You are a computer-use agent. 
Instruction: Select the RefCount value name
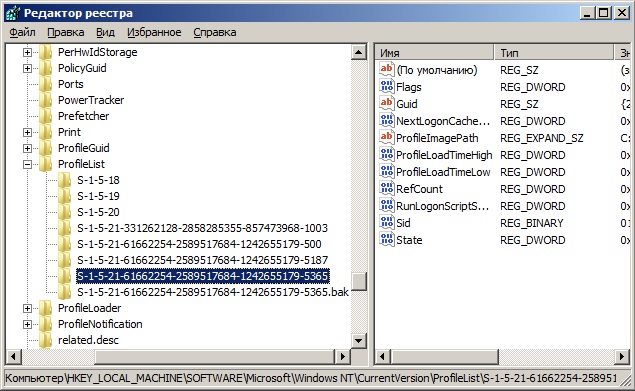[x=420, y=189]
